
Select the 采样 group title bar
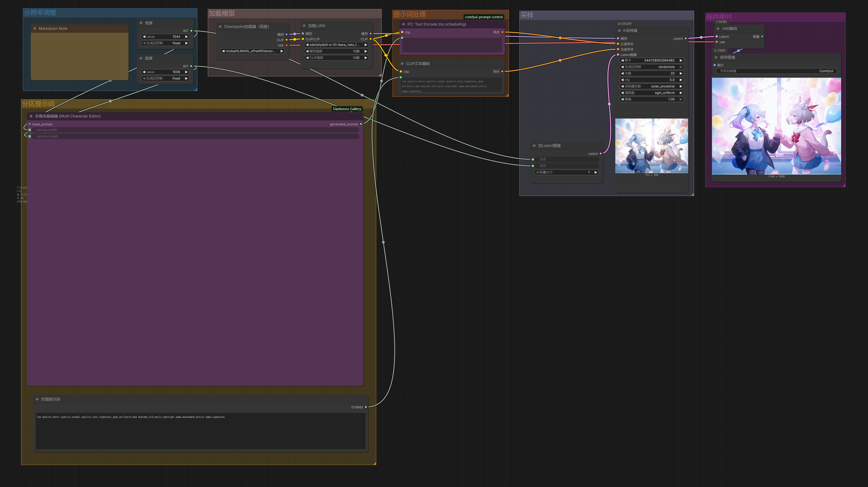(527, 15)
